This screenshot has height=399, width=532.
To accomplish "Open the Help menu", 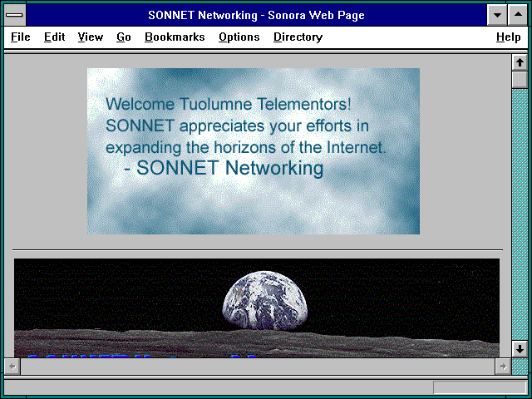I will pos(508,37).
